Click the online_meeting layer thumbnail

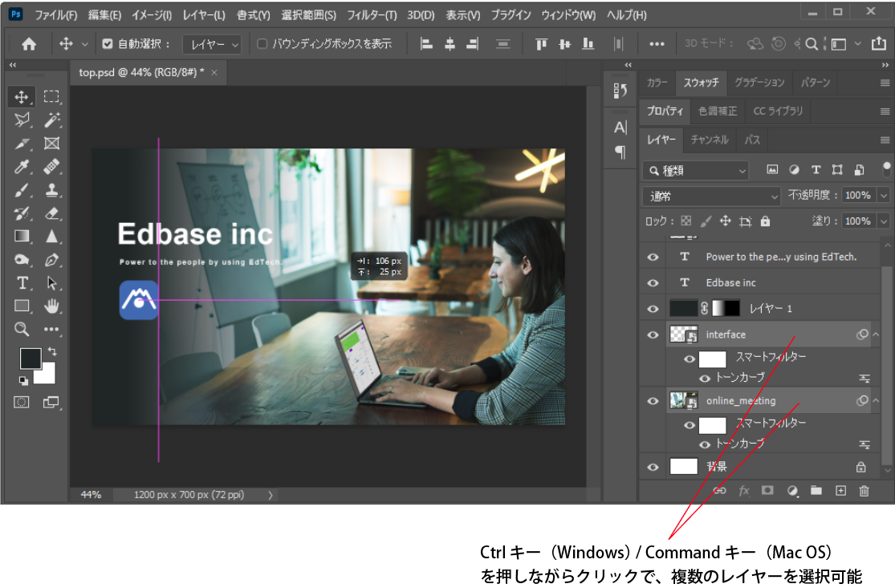point(682,401)
